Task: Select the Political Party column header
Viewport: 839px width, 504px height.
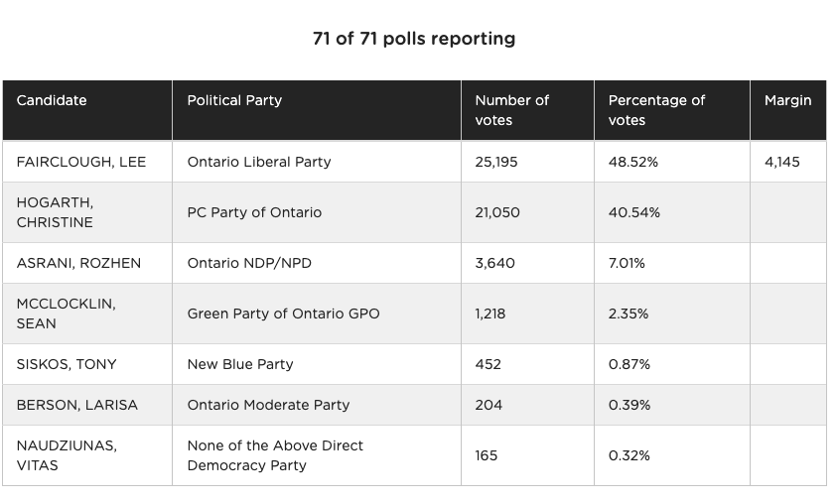Action: pyautogui.click(x=234, y=100)
